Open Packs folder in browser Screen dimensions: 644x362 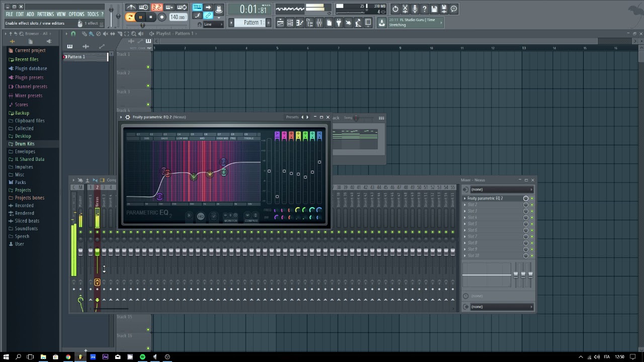[20, 183]
